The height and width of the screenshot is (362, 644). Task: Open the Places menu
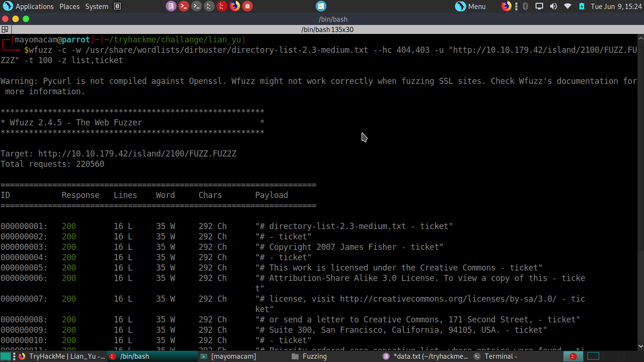pyautogui.click(x=69, y=7)
